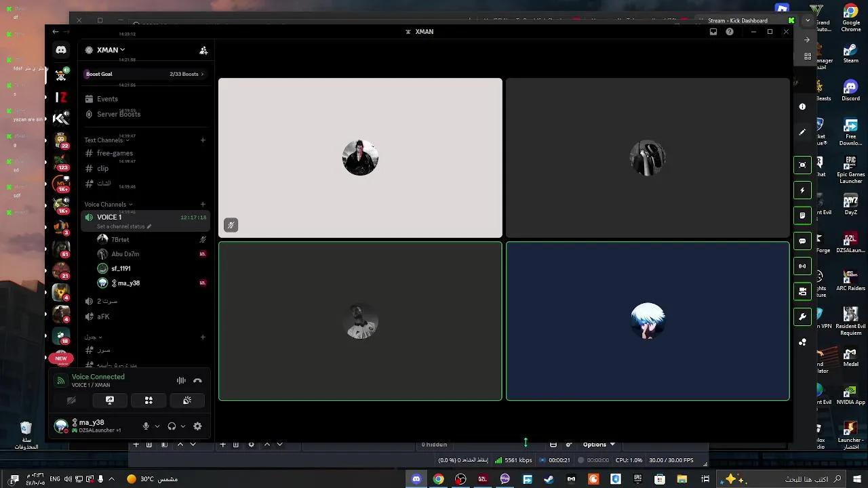Open Google Chrome from the Windows taskbar
Image resolution: width=868 pixels, height=488 pixels.
439,479
